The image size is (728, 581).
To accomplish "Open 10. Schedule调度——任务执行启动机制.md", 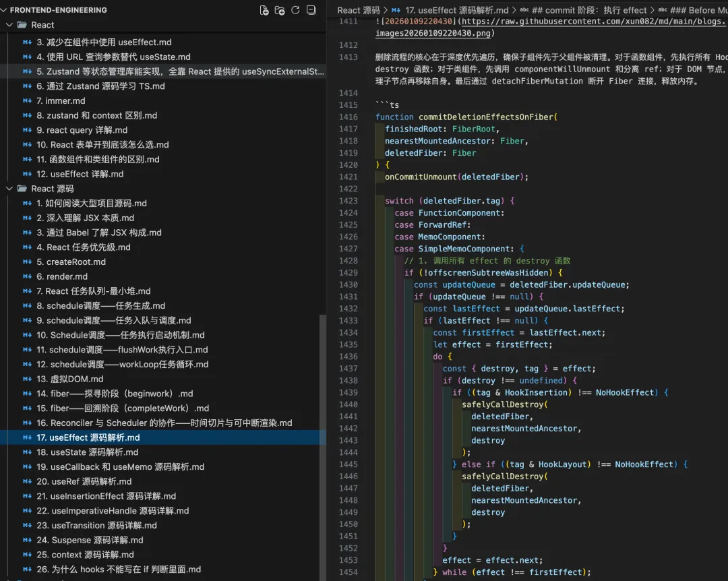I will coord(163,335).
